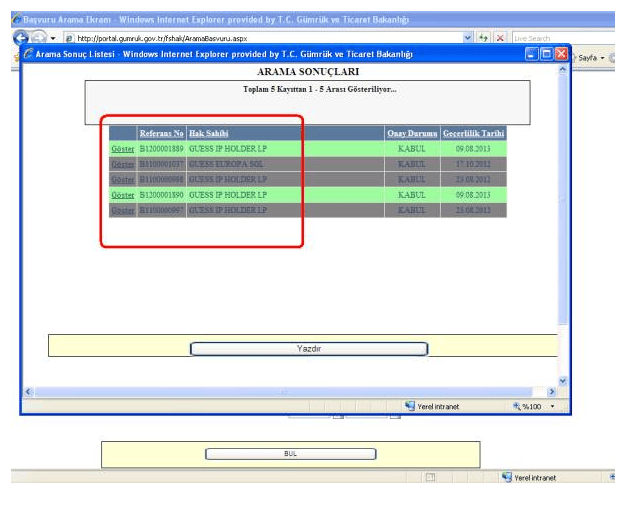Click the browser Back navigation arrow

(x=22, y=38)
